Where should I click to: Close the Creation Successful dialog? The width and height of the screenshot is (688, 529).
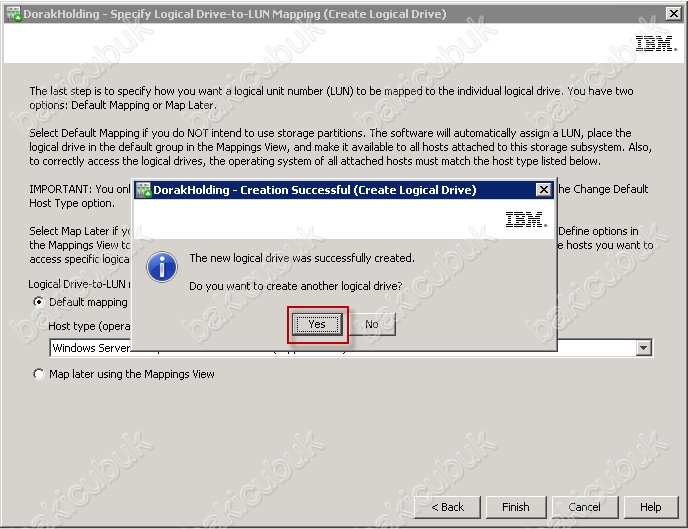[544, 189]
